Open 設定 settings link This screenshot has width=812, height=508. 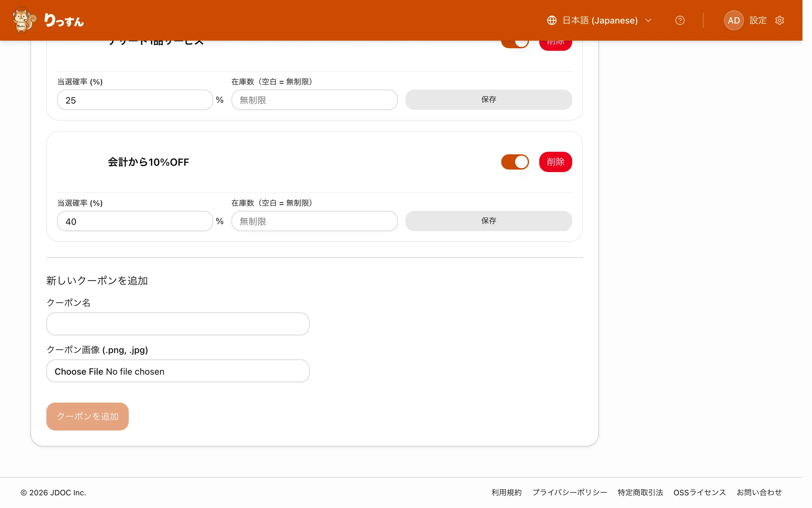(758, 21)
